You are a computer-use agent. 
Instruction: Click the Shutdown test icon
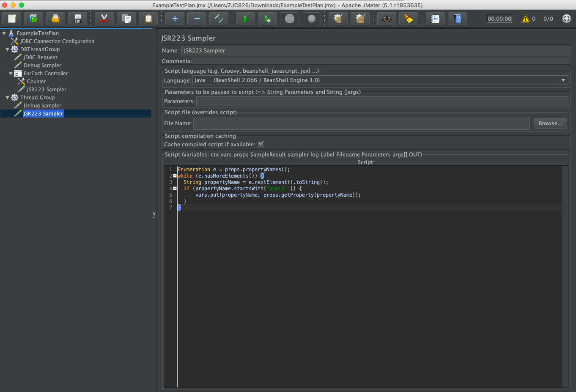pyautogui.click(x=311, y=19)
